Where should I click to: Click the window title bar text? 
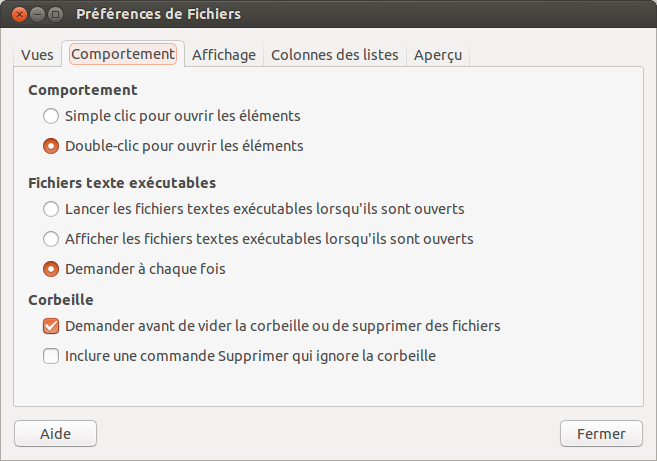tap(158, 15)
